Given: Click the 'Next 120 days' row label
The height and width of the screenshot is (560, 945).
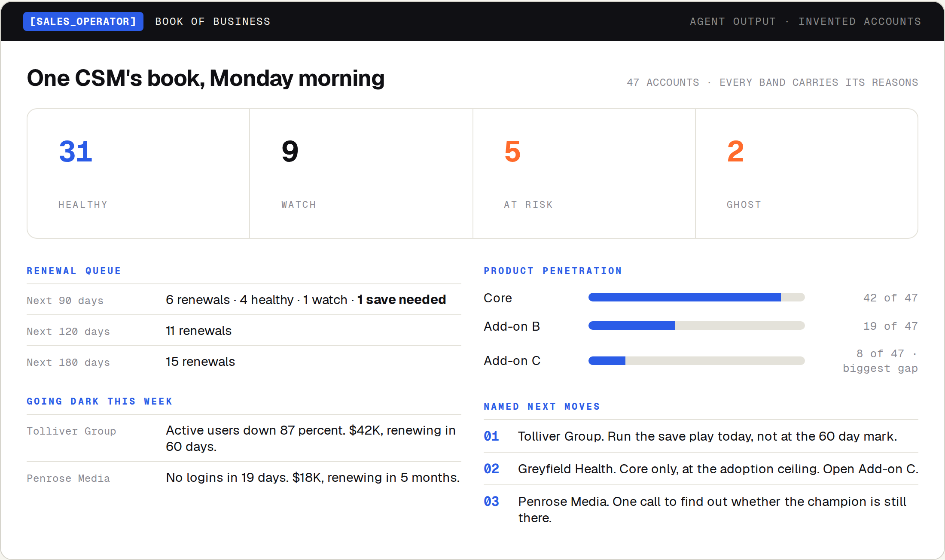Looking at the screenshot, I should click(x=68, y=332).
